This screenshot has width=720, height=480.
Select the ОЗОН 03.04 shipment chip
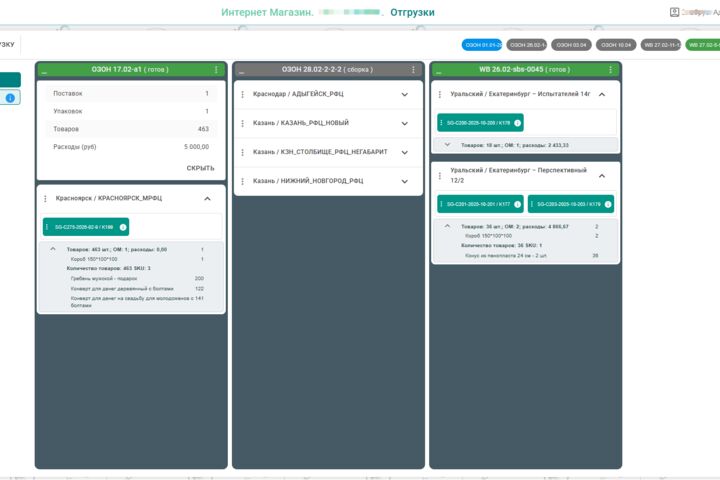coord(571,45)
